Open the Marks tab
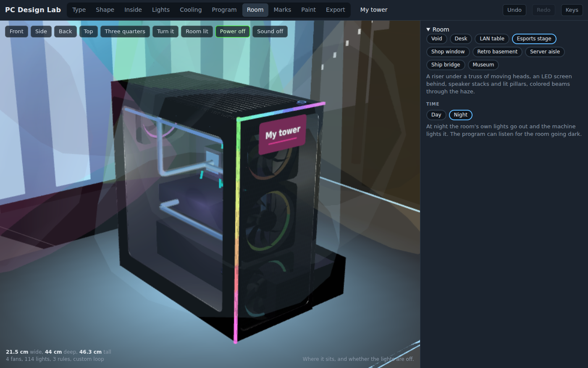 coord(282,10)
